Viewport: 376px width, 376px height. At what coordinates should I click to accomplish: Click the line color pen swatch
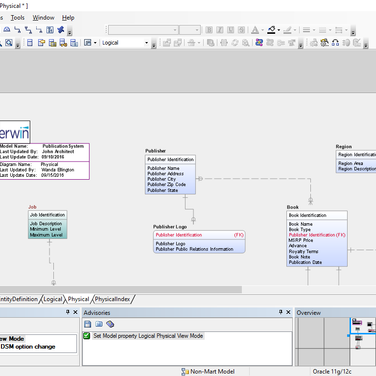coord(287,30)
